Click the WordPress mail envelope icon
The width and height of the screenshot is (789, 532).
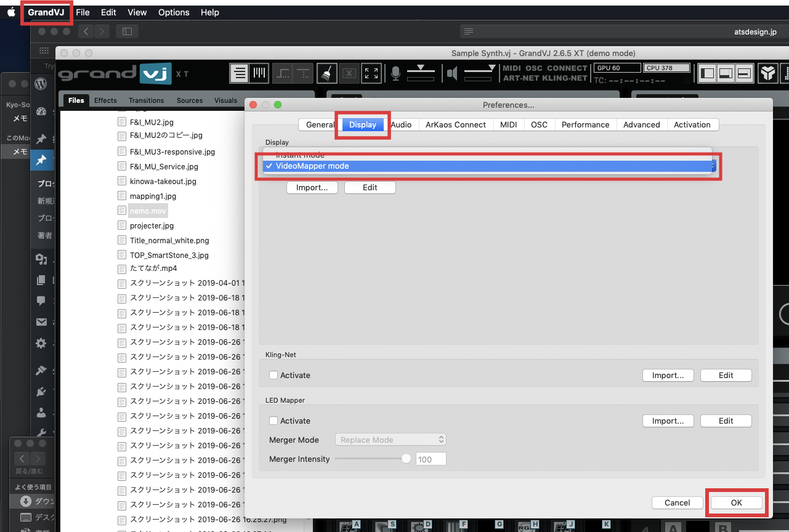(x=41, y=322)
